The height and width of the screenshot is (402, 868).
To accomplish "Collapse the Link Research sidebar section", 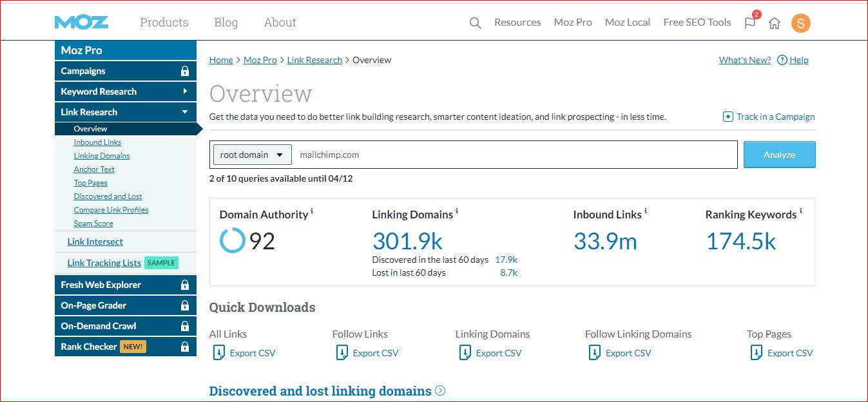I will (x=126, y=112).
